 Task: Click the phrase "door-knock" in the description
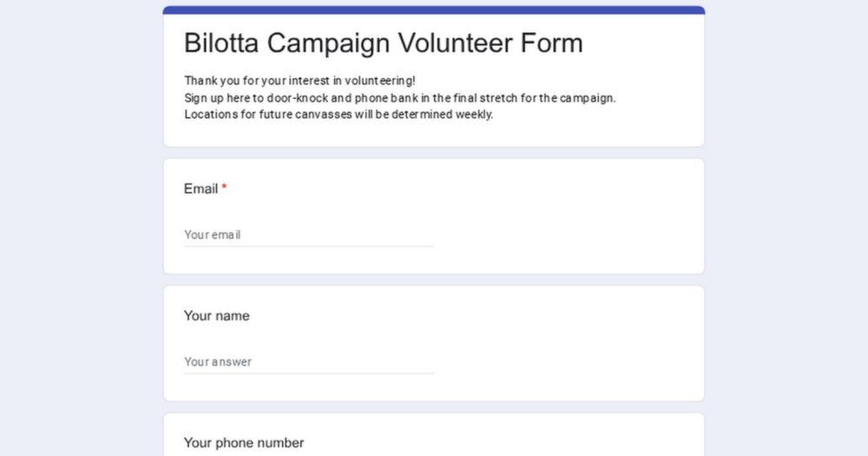297,98
